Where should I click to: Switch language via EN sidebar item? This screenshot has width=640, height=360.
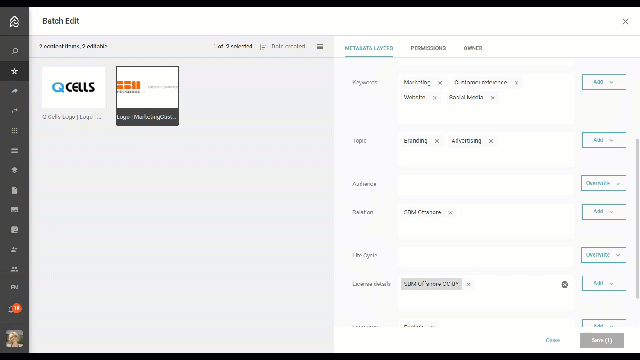(14, 287)
